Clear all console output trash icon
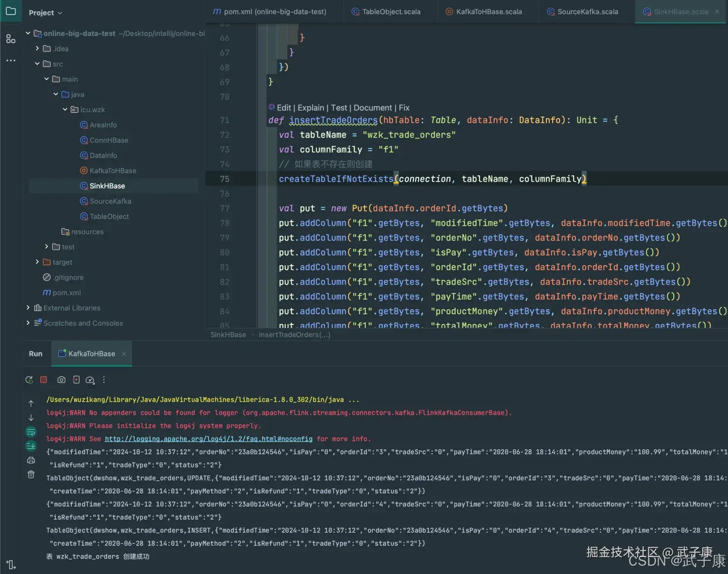The image size is (728, 574). pyautogui.click(x=31, y=474)
